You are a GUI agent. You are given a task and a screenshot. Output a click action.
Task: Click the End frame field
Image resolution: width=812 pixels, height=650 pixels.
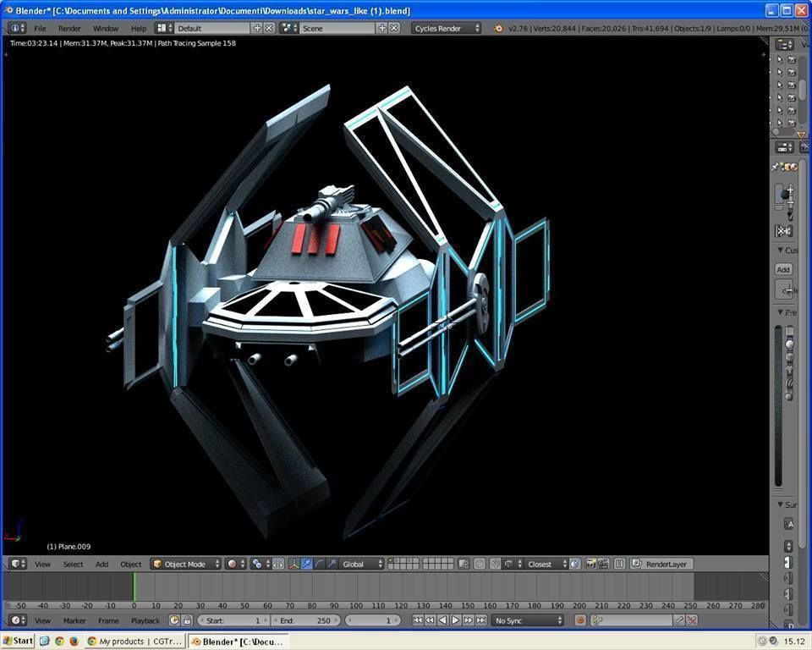pyautogui.click(x=306, y=620)
